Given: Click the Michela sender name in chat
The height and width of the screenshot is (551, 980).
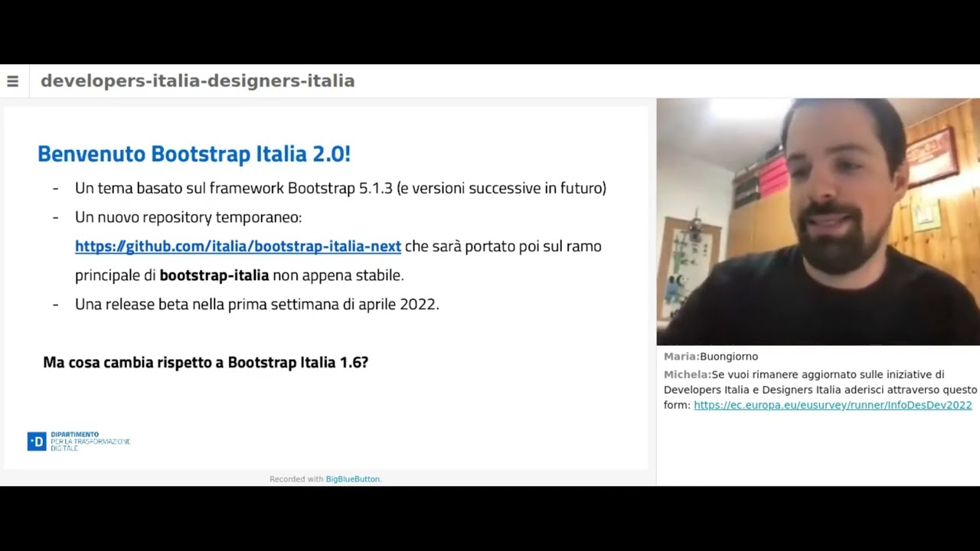Looking at the screenshot, I should (x=688, y=375).
